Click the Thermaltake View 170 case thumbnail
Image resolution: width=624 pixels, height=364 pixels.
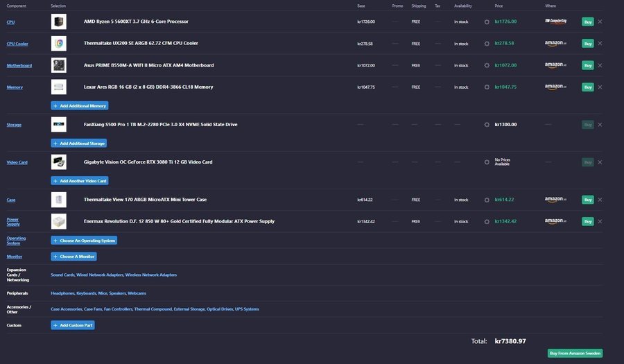[x=59, y=200]
